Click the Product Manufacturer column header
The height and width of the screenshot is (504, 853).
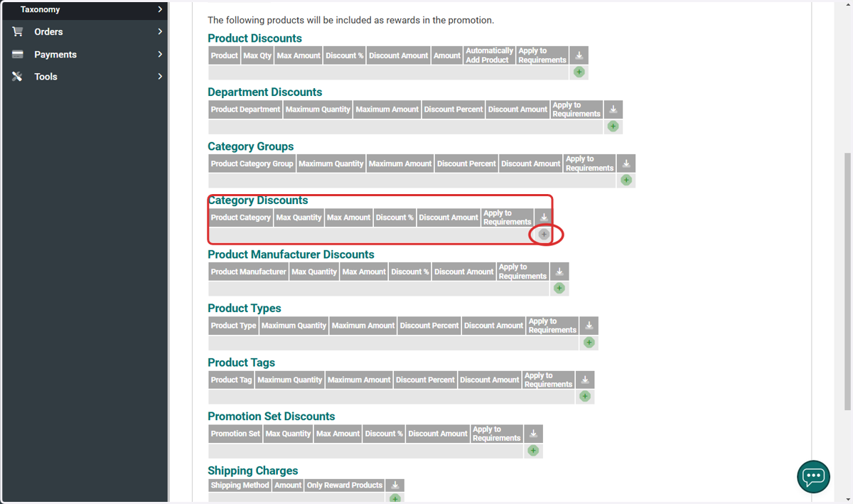tap(248, 272)
